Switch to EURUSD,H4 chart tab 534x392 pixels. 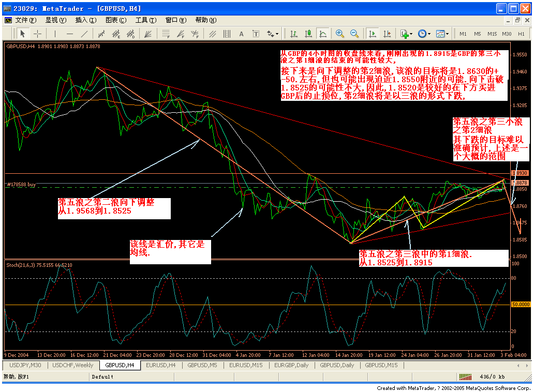(160, 365)
